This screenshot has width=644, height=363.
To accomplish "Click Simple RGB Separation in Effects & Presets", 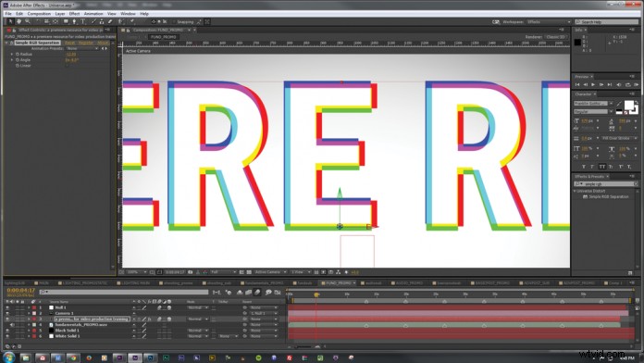I will [608, 197].
